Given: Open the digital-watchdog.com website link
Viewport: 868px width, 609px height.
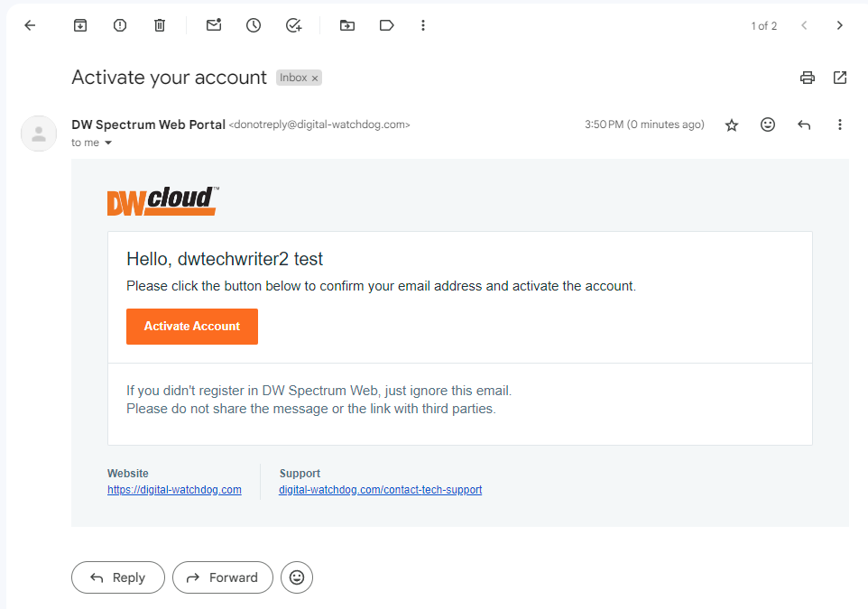Looking at the screenshot, I should click(x=174, y=490).
